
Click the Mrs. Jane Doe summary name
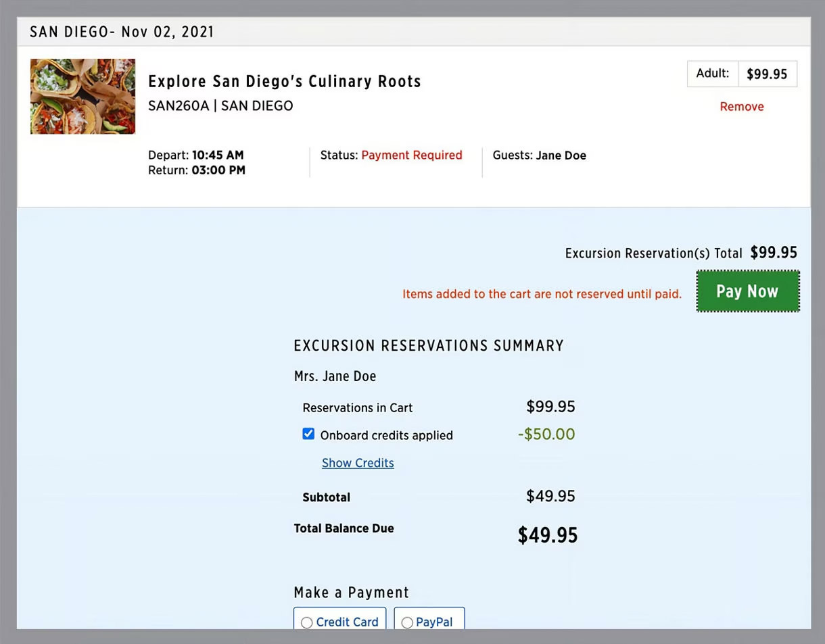click(x=335, y=376)
